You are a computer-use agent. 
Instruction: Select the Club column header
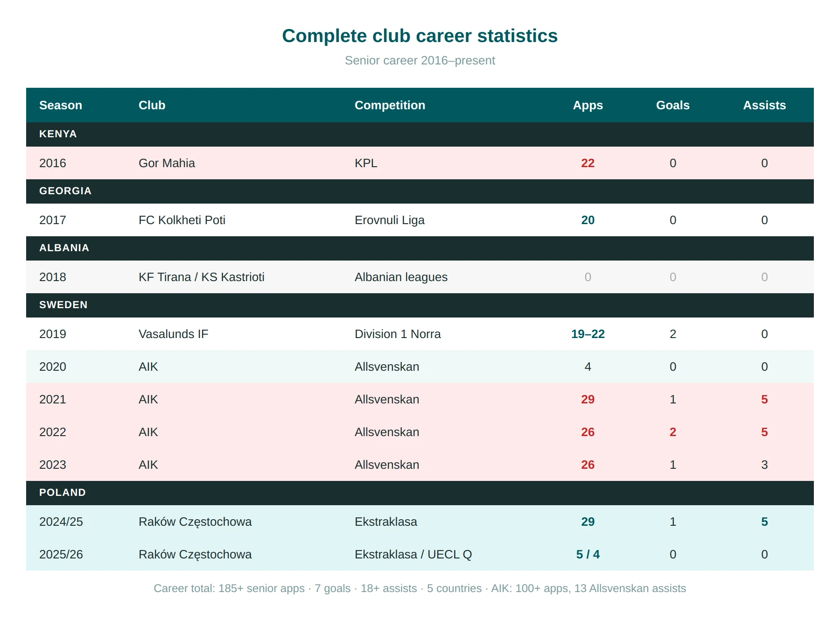152,106
